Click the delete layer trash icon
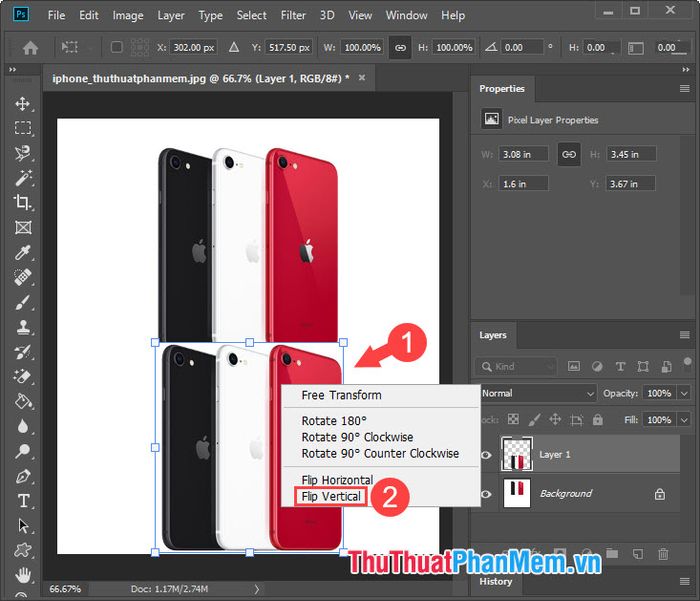The image size is (700, 601). click(663, 554)
